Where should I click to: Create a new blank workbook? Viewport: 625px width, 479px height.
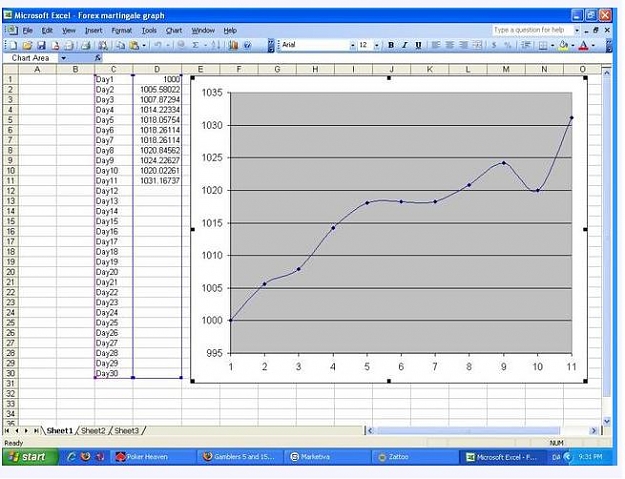[13, 45]
